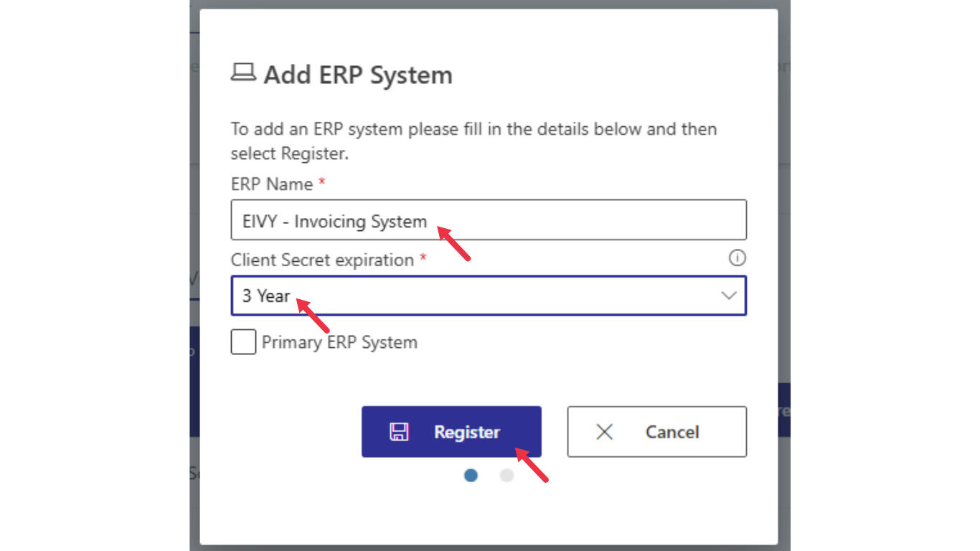Viewport: 980px width, 551px height.
Task: Click dimmed background left of the dialog
Action: [x=194, y=275]
